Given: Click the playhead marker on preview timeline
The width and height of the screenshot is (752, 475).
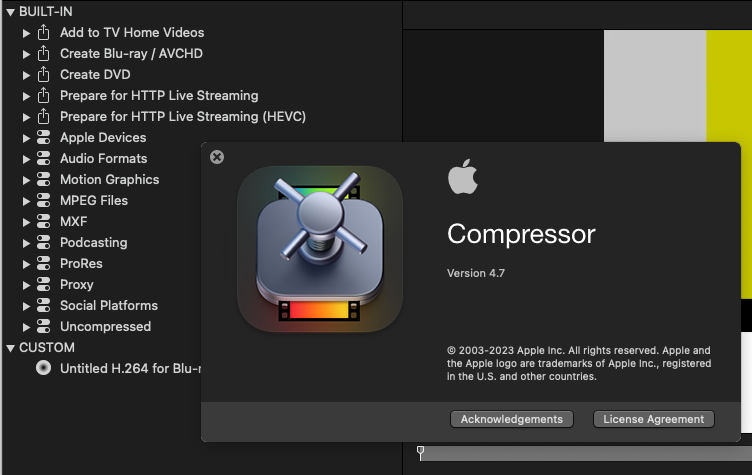Looking at the screenshot, I should (x=421, y=453).
